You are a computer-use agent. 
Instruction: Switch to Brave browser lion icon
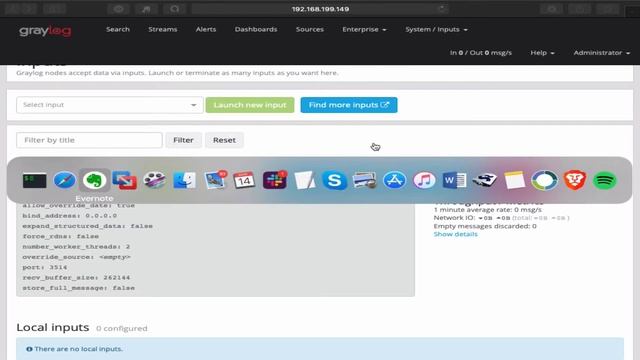575,180
